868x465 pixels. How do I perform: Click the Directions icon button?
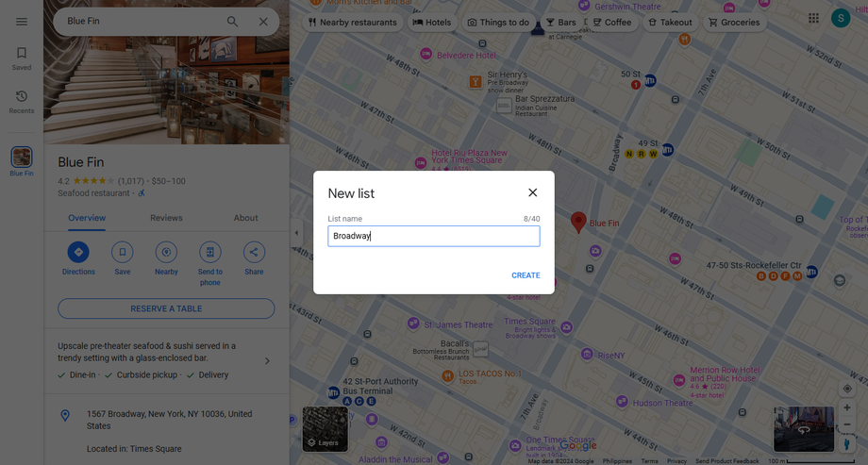(78, 252)
